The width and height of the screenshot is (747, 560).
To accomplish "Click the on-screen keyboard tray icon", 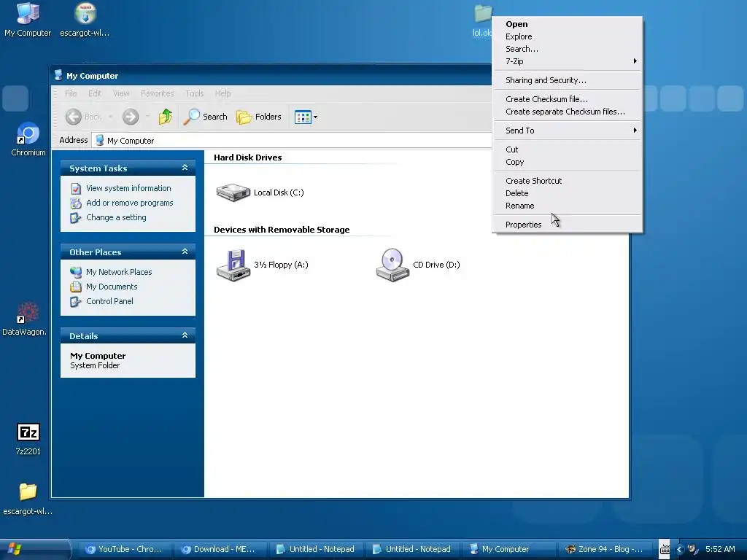I will pyautogui.click(x=665, y=550).
